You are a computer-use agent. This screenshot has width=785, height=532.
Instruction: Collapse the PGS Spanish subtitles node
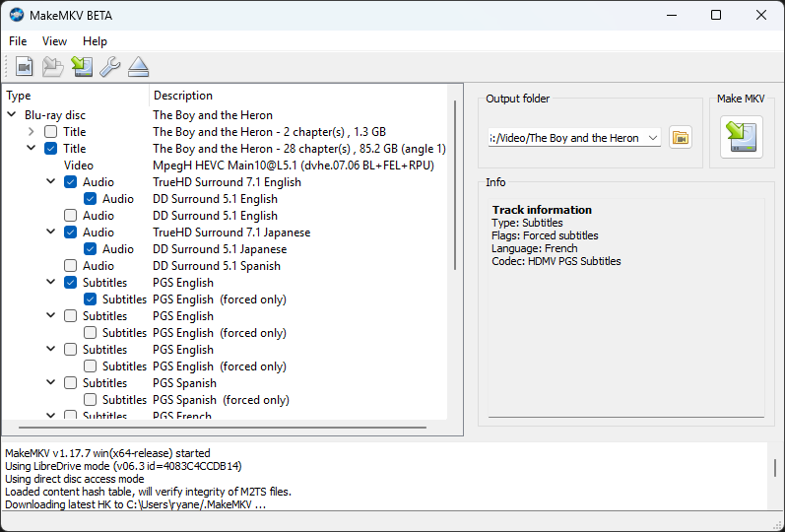pos(50,382)
